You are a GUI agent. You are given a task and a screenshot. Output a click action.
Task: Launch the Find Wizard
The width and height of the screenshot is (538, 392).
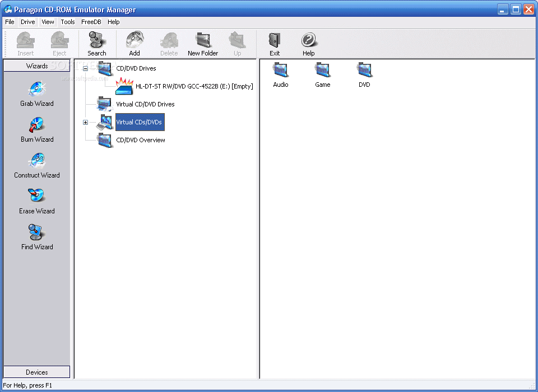37,232
